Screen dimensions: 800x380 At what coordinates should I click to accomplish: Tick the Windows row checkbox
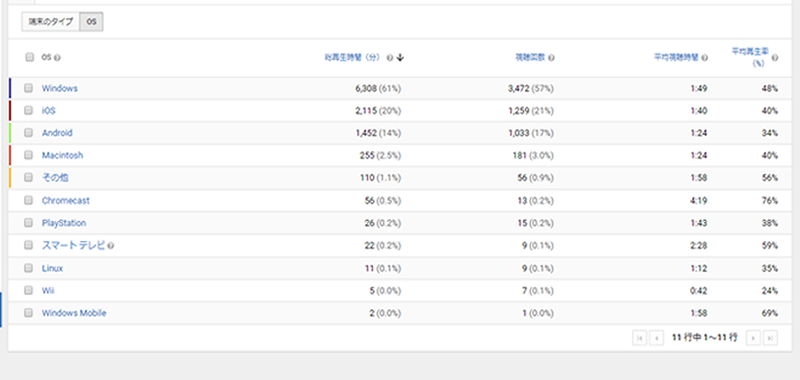click(x=29, y=88)
